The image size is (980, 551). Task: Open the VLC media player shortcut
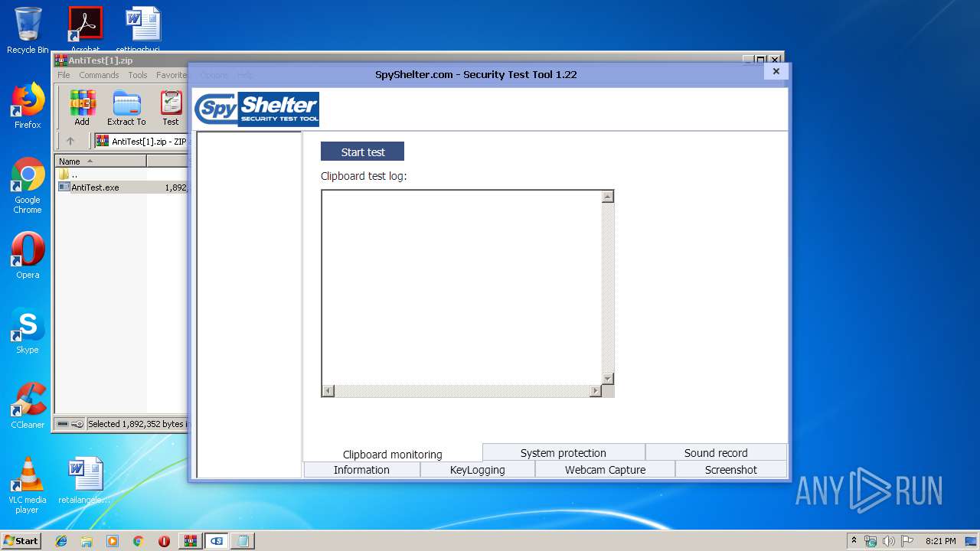coord(28,484)
